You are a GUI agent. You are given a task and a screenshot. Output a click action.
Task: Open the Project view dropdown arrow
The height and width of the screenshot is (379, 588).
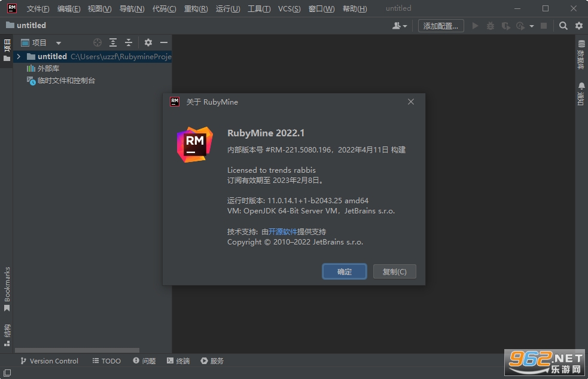[x=59, y=43]
